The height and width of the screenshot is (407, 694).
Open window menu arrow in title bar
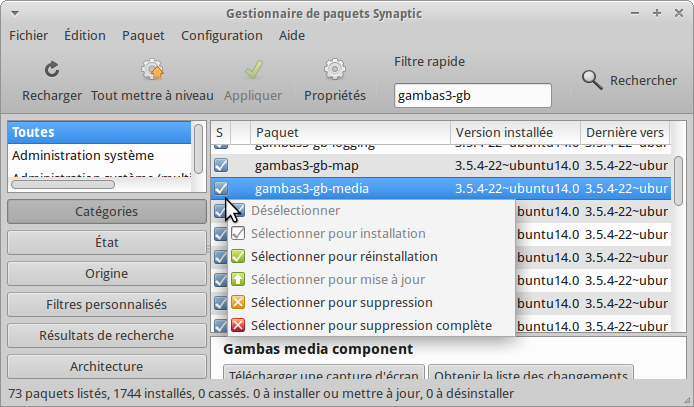tap(15, 13)
